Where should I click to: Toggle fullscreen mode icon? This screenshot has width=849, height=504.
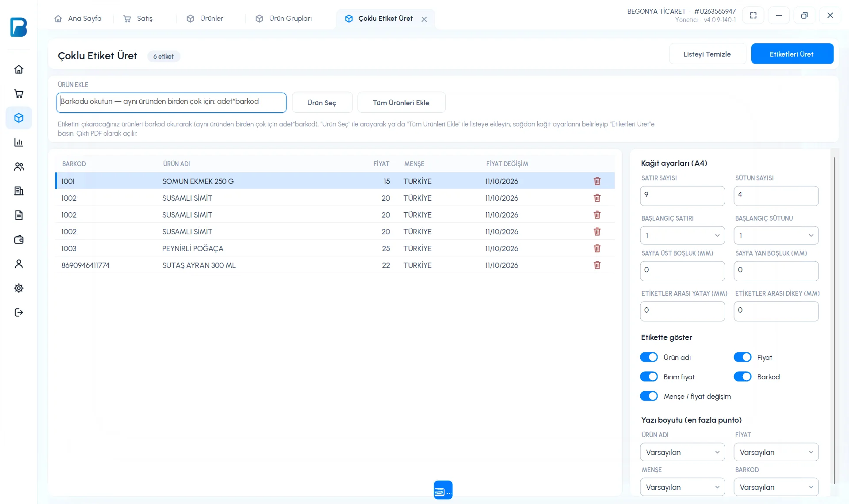pos(753,15)
